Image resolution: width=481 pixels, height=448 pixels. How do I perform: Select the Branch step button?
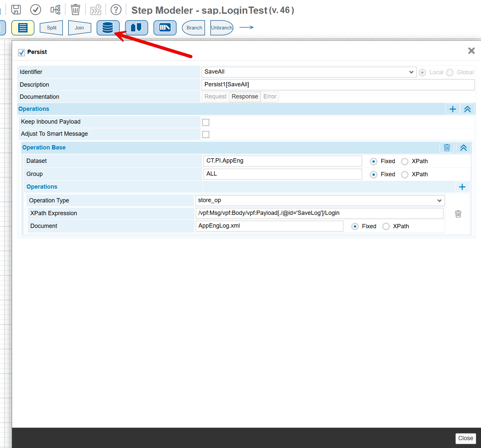pyautogui.click(x=194, y=28)
